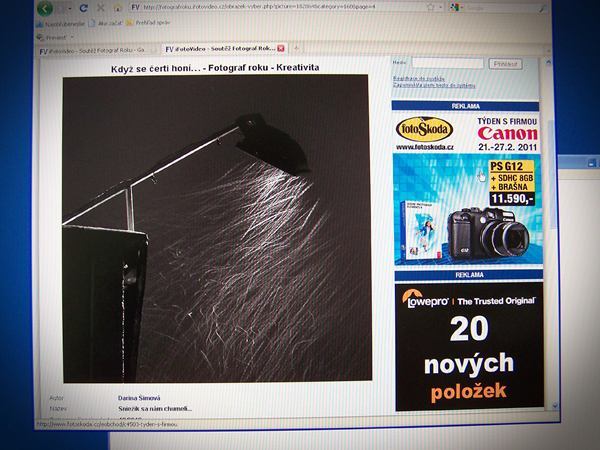
Task: Click the page scrollbar up arrow
Action: 548,61
